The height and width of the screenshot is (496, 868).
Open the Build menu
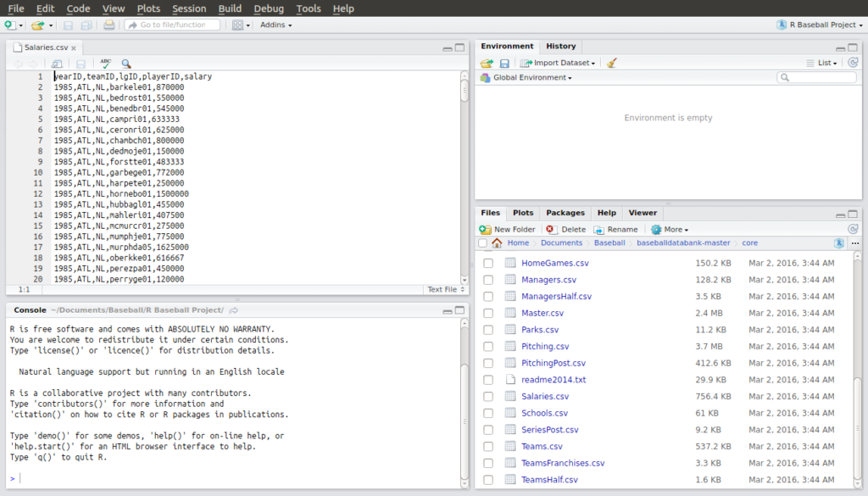(230, 8)
